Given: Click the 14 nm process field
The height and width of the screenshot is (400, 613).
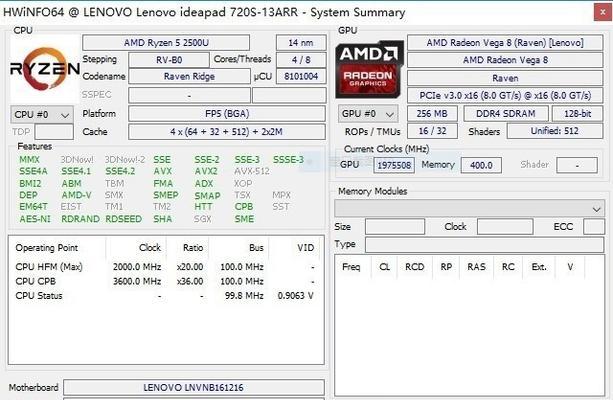Looking at the screenshot, I should tap(301, 43).
